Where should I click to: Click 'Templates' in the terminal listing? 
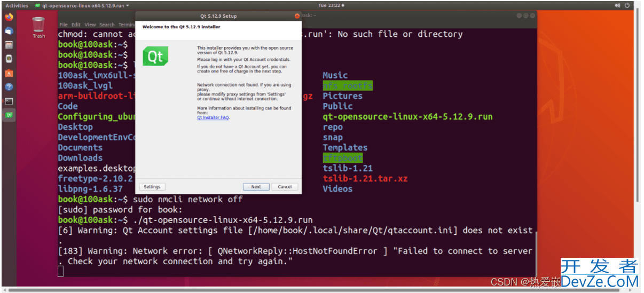(345, 147)
